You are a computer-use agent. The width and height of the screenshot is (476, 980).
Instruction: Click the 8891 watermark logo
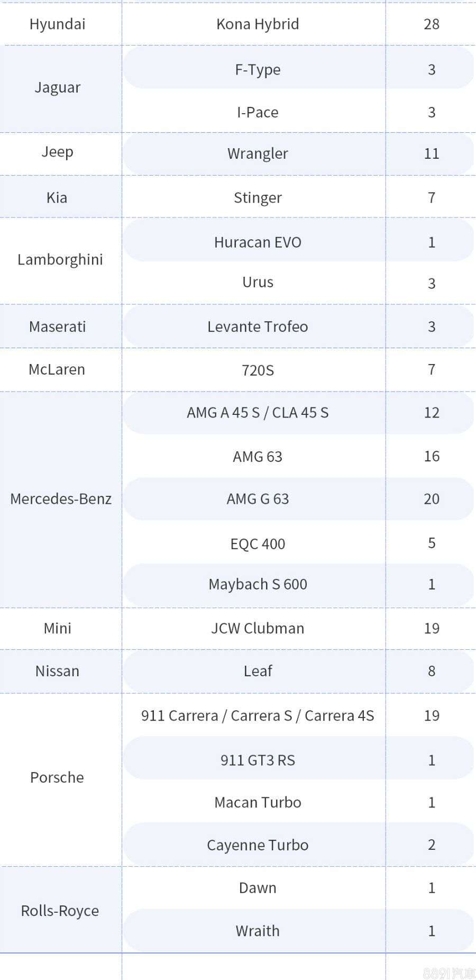pos(449,973)
